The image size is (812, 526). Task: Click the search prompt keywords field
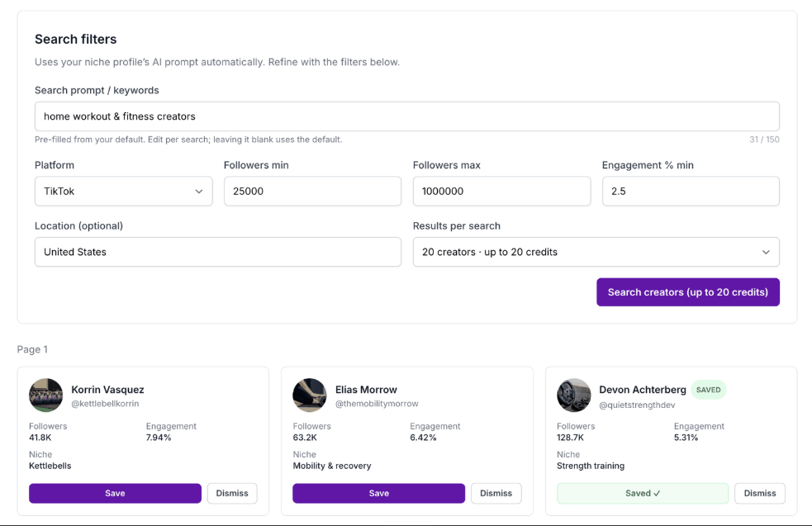click(406, 116)
